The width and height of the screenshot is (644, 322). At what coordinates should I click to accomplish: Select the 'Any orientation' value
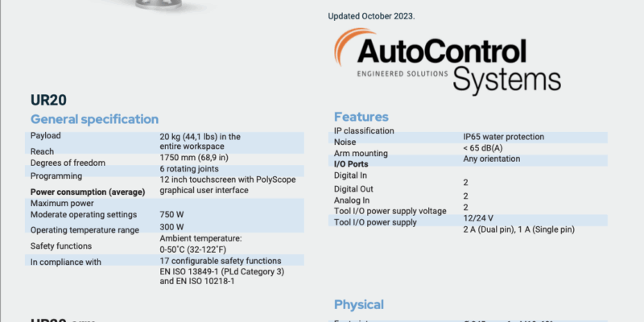(x=492, y=159)
